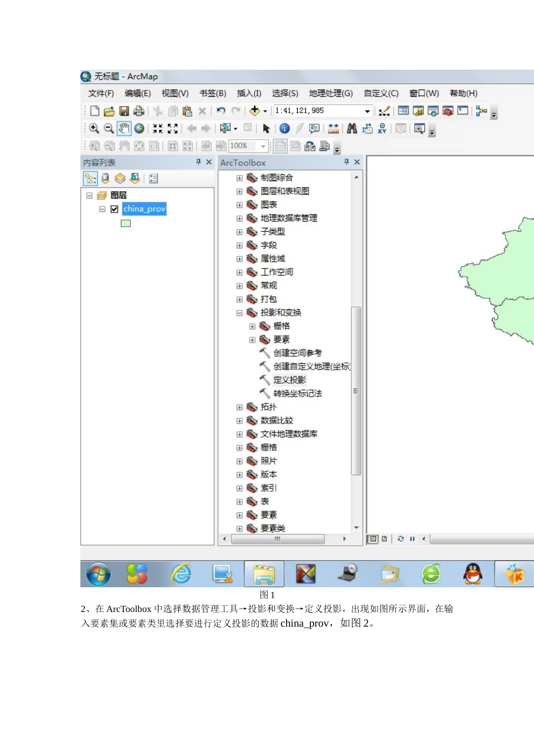
Task: Click the ArcToolbox vertical scrollbar thumb
Action: [x=356, y=391]
